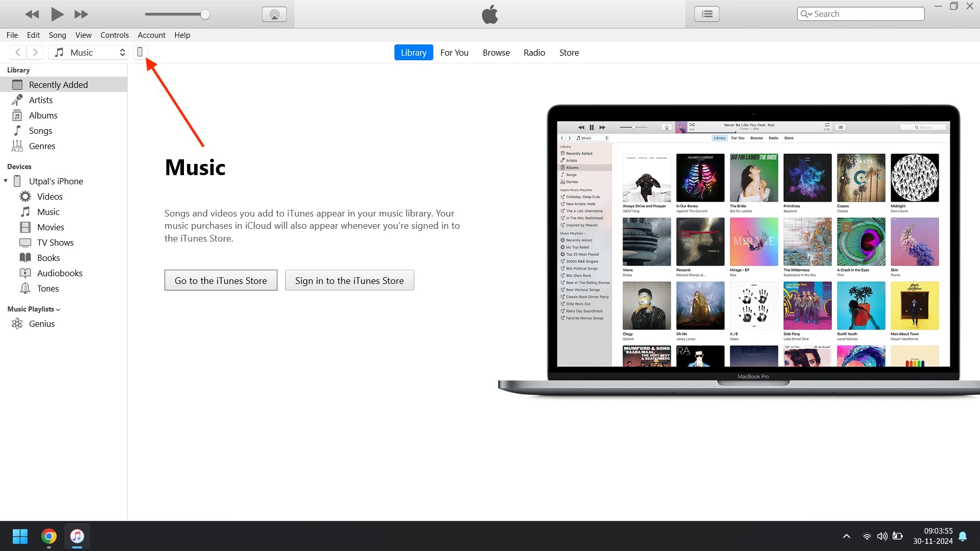Select the Genius playlist label
980x551 pixels.
42,324
